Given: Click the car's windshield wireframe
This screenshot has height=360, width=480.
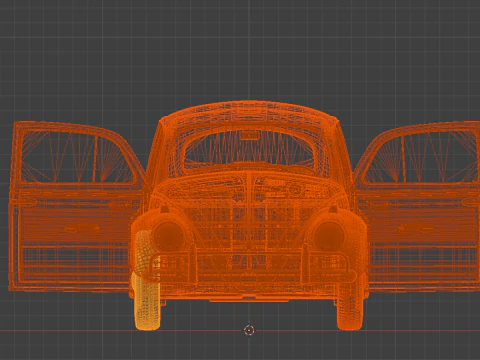Looking at the screenshot, I should pyautogui.click(x=249, y=149).
